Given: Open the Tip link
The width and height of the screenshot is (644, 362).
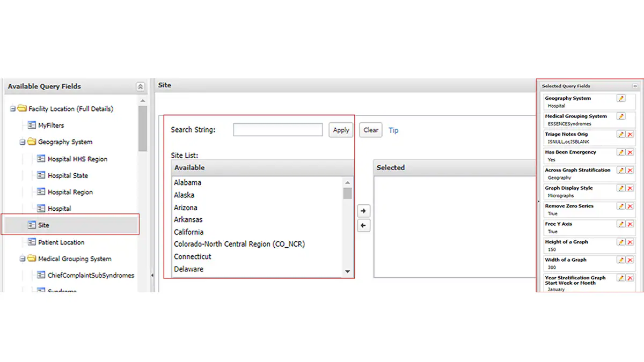Looking at the screenshot, I should (x=393, y=130).
